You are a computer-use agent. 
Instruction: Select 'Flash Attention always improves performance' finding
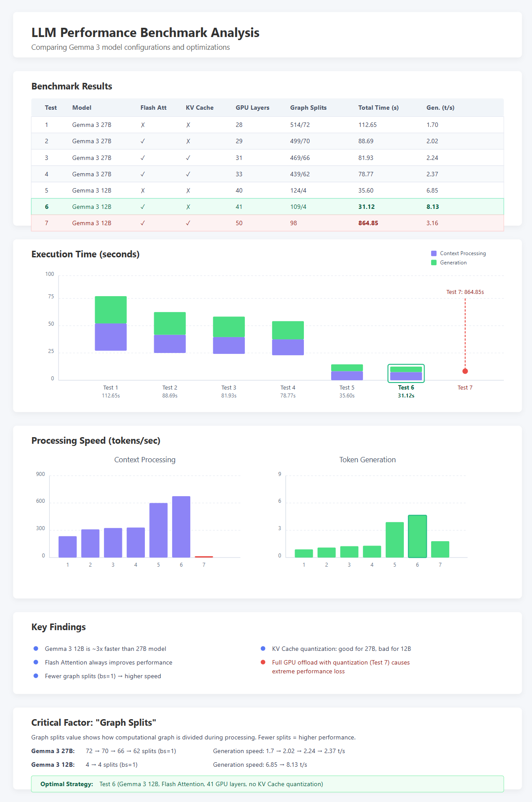click(109, 662)
